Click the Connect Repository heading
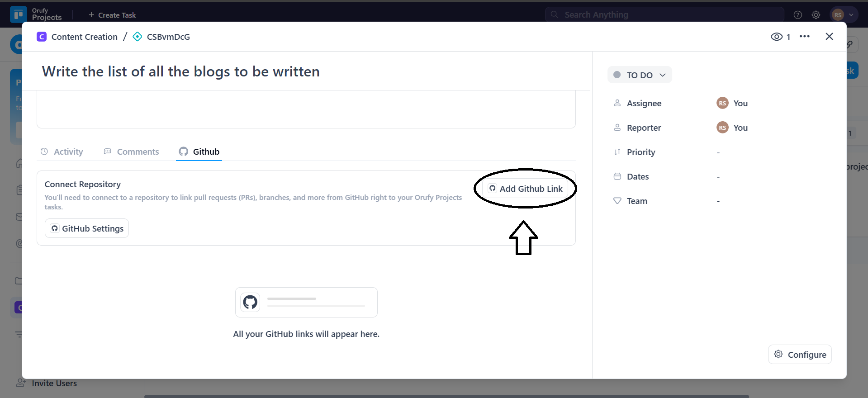 point(83,184)
